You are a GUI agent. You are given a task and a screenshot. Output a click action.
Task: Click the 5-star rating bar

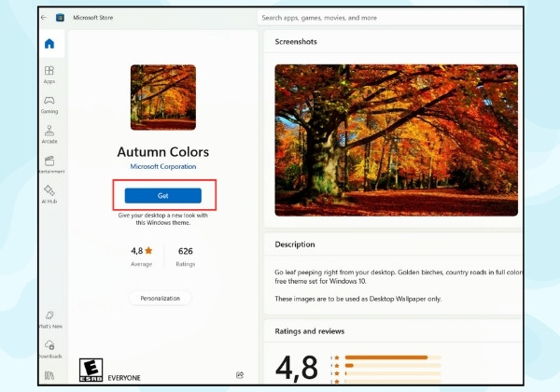click(393, 357)
